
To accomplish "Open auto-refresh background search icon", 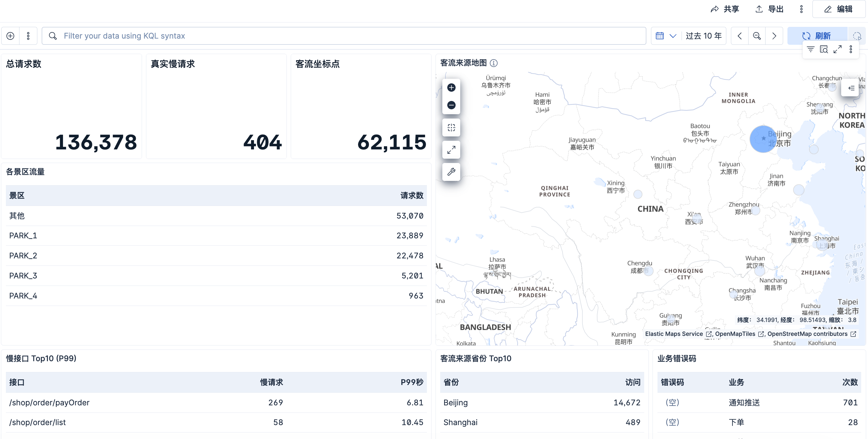I will (x=857, y=36).
